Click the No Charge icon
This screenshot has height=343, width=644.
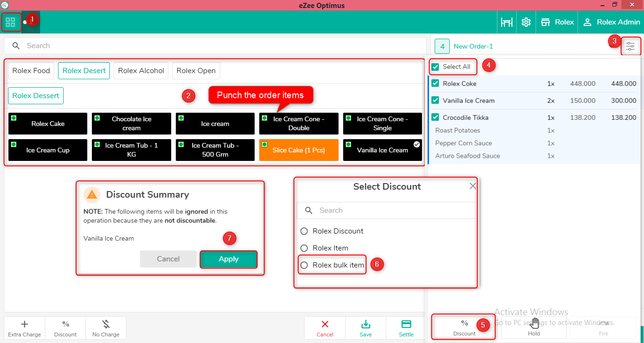106,324
